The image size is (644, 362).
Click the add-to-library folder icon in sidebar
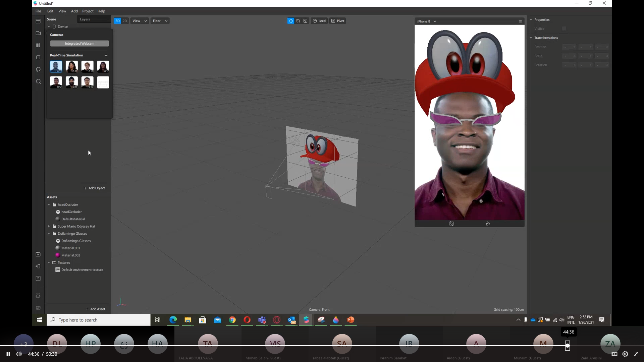coord(38,254)
